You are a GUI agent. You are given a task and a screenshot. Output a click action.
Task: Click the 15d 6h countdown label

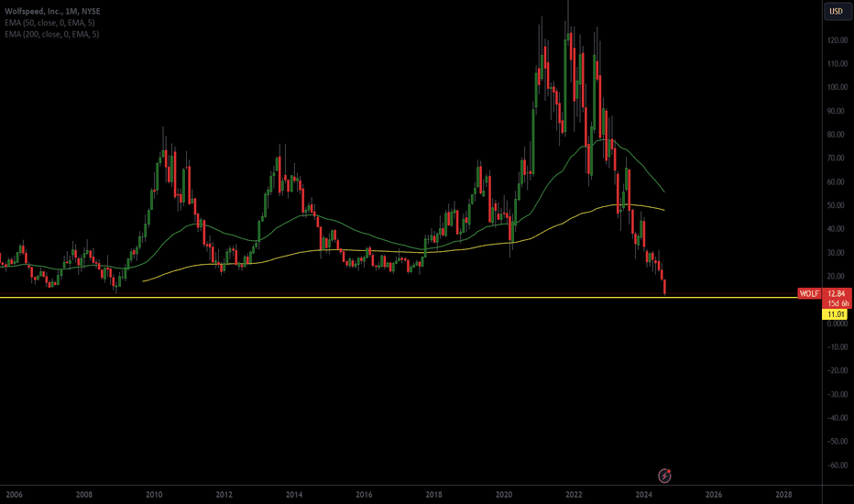click(836, 303)
